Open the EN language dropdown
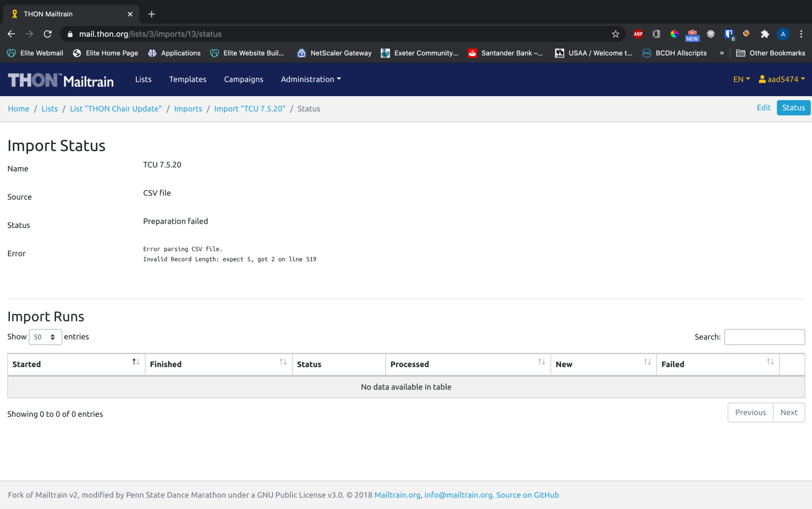The height and width of the screenshot is (509, 812). tap(741, 79)
